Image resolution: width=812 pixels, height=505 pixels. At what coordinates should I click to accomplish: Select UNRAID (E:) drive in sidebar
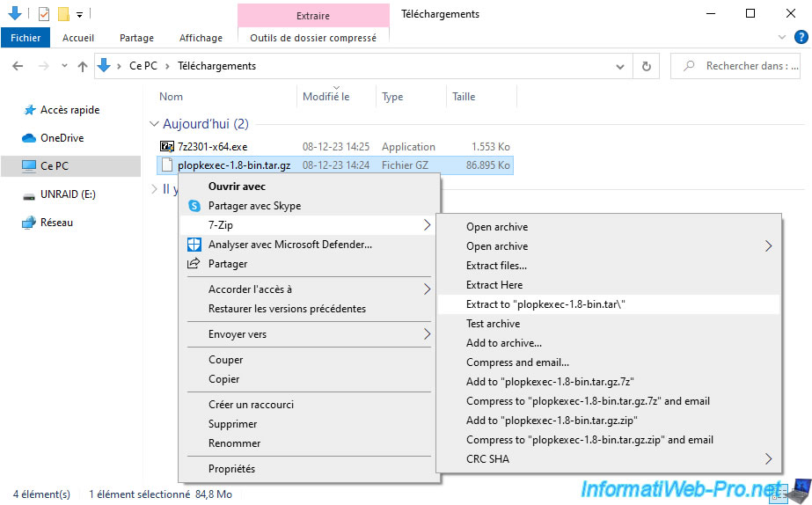point(69,194)
